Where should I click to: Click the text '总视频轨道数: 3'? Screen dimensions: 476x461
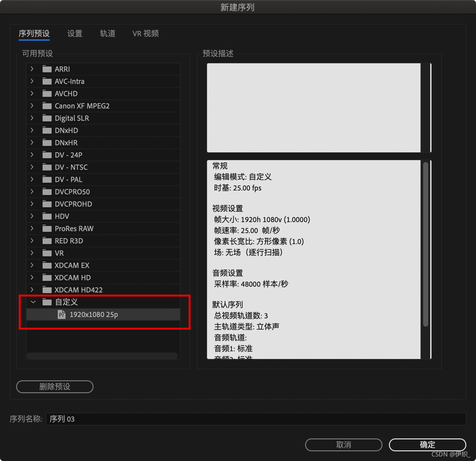241,316
